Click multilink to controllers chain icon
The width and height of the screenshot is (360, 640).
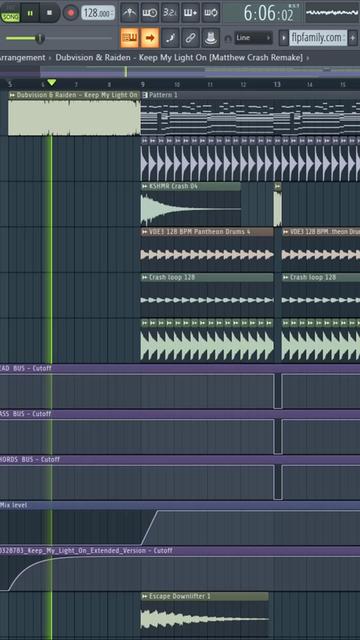(190, 38)
